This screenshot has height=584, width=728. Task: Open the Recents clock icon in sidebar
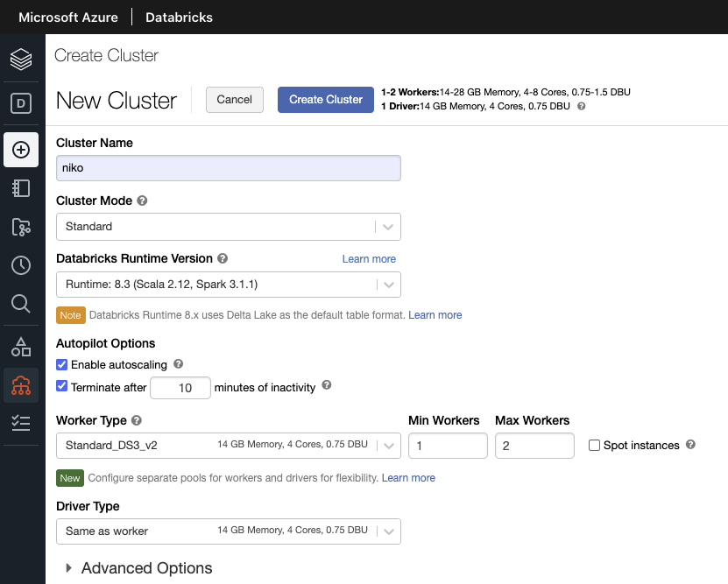21,265
